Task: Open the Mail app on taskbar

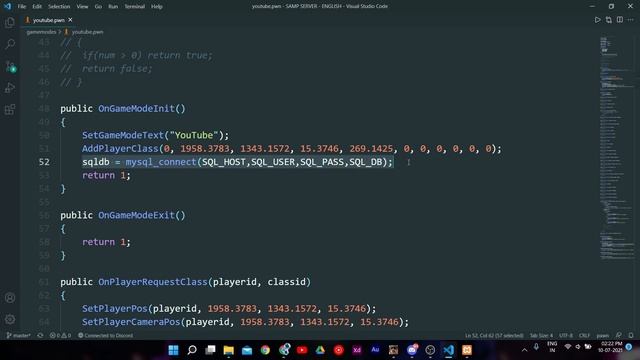Action: point(247,350)
